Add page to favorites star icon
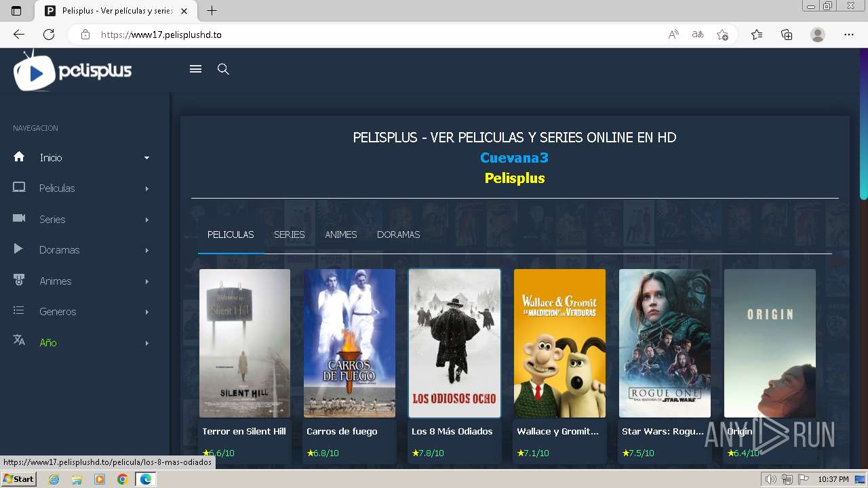Screen dimensions: 868x488 (723, 35)
